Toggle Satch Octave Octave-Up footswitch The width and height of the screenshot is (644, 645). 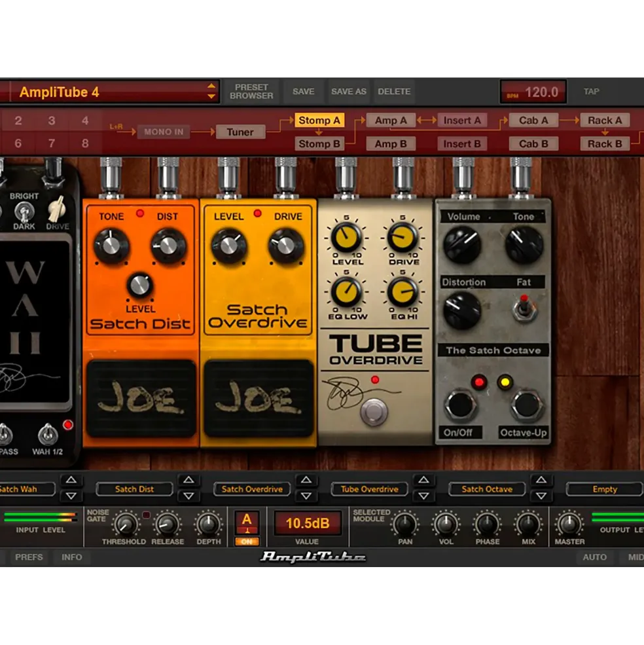(526, 405)
